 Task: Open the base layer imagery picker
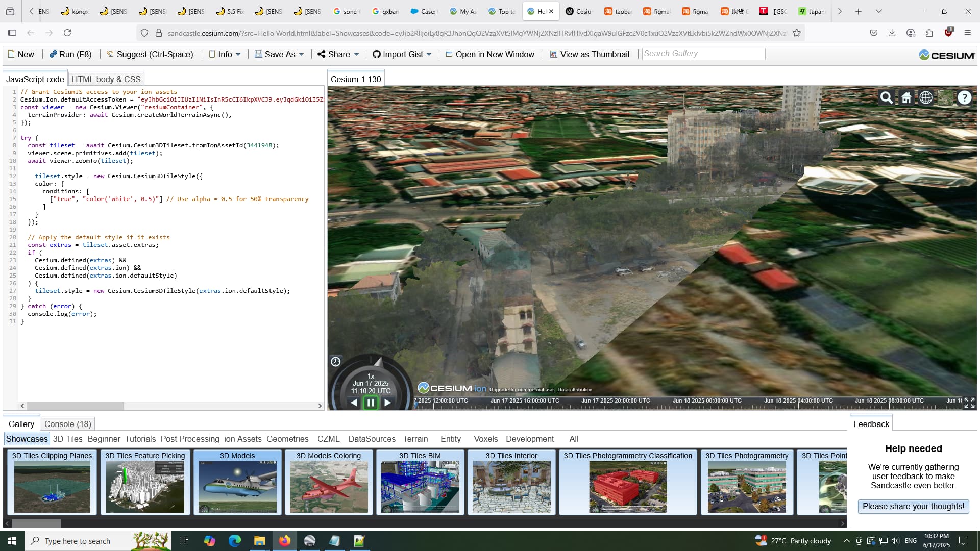coord(945,97)
